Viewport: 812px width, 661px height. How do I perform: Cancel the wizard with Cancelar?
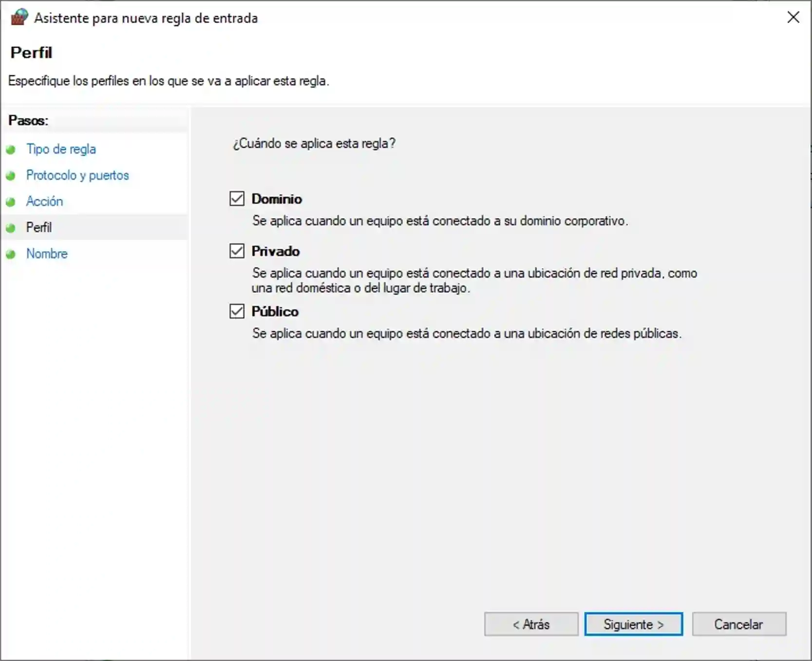[x=739, y=624]
